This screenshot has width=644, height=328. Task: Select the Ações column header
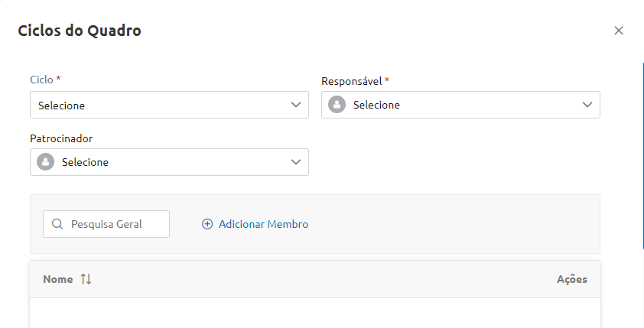[x=571, y=280]
